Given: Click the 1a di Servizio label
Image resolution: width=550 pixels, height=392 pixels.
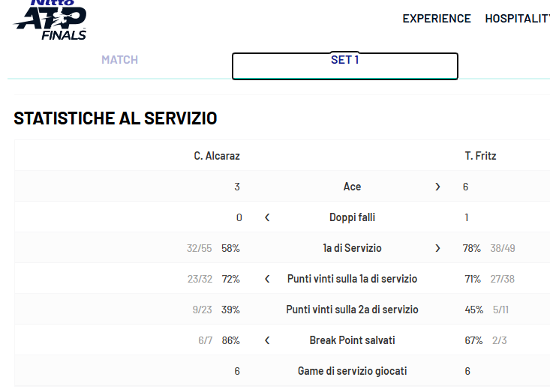Looking at the screenshot, I should click(352, 248).
